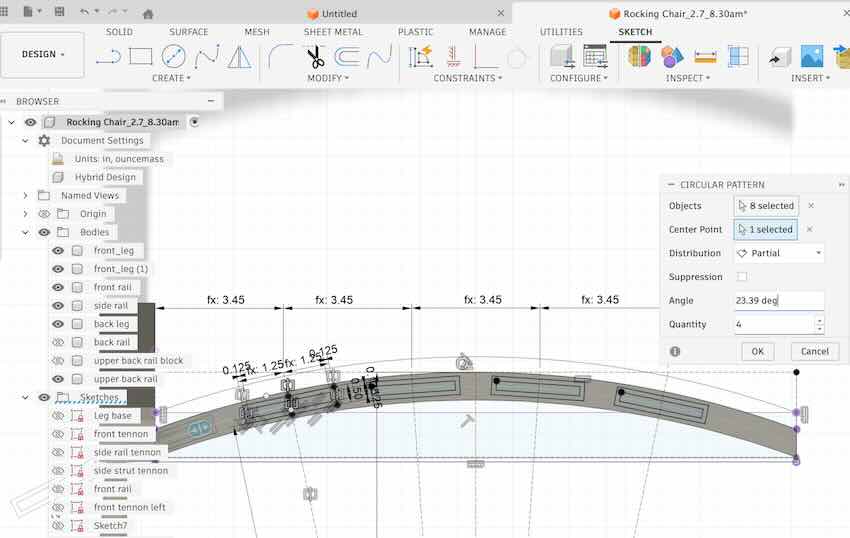Image resolution: width=850 pixels, height=538 pixels.
Task: Collapse the Sketches folder
Action: [25, 398]
